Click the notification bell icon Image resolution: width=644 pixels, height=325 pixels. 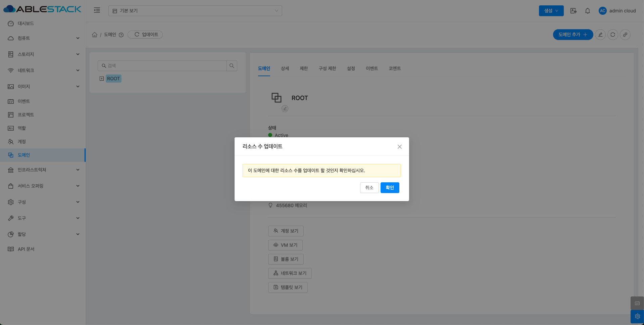click(x=587, y=11)
